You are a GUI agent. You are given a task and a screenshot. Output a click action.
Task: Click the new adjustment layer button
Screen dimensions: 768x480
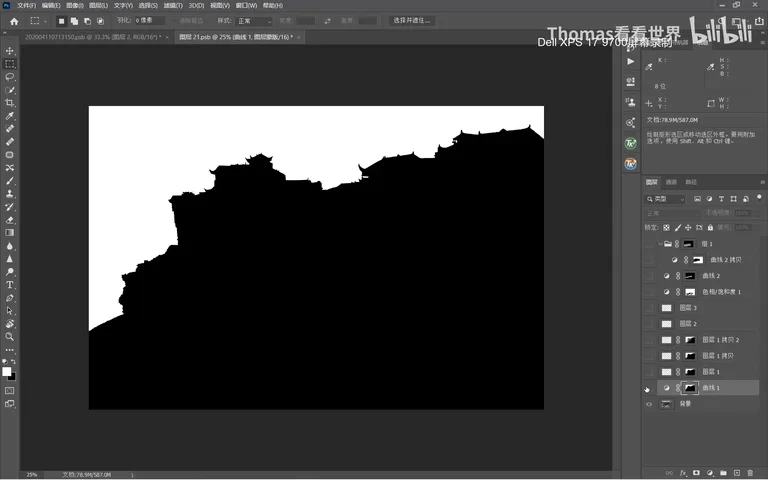[710, 473]
